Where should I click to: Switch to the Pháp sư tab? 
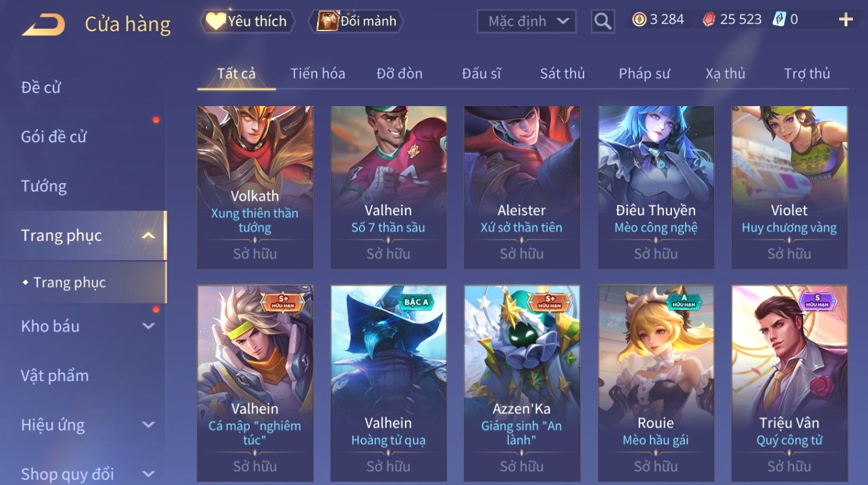click(644, 73)
